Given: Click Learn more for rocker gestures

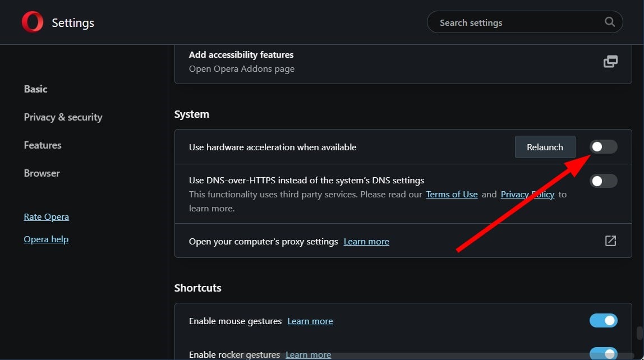Looking at the screenshot, I should (309, 354).
